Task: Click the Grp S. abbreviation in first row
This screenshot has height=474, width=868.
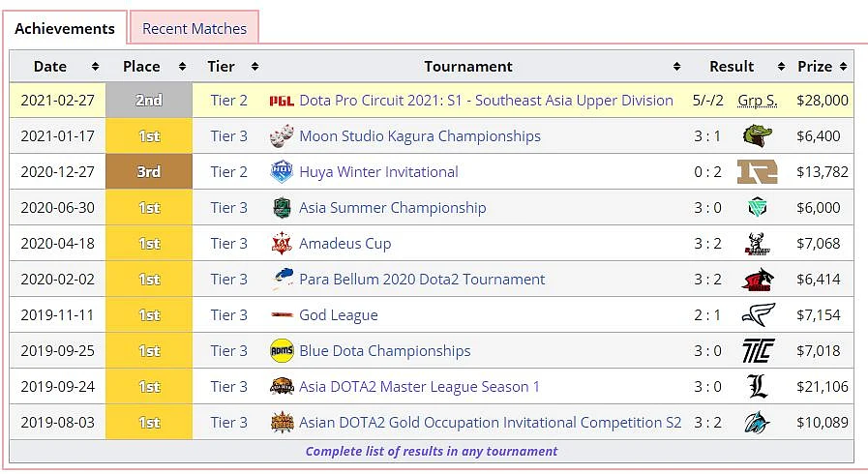Action: click(x=758, y=101)
